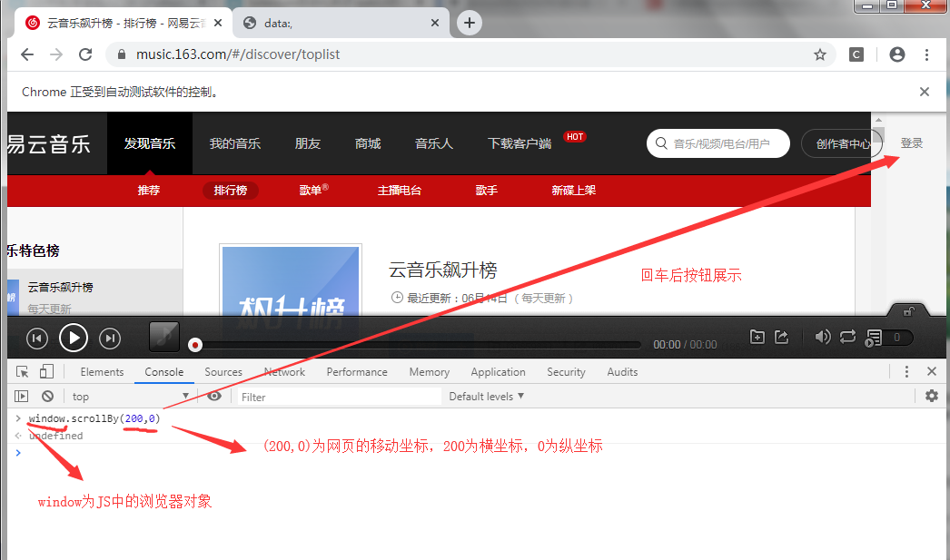Click the 商城 navigation item
Image resolution: width=950 pixels, height=560 pixels.
point(368,143)
